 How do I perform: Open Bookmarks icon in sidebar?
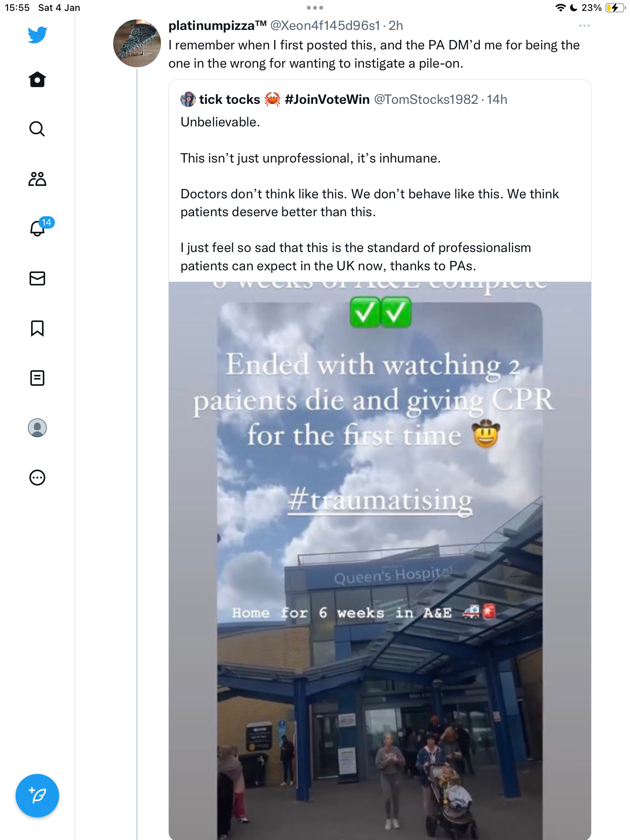click(37, 328)
